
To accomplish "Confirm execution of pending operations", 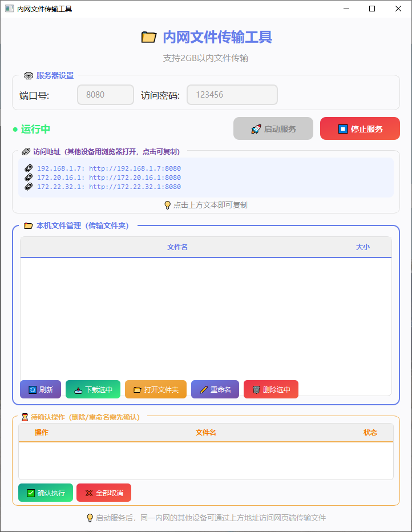I will 46,493.
